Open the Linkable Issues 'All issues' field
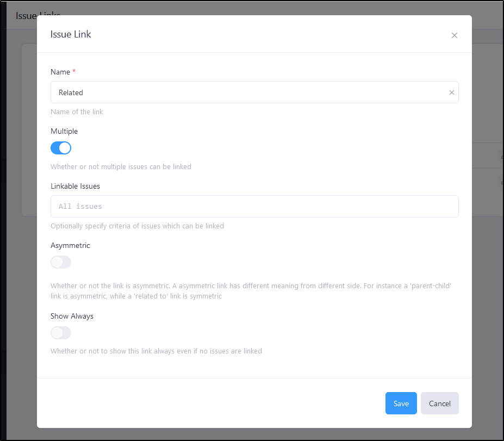The height and width of the screenshot is (441, 504). coord(254,206)
